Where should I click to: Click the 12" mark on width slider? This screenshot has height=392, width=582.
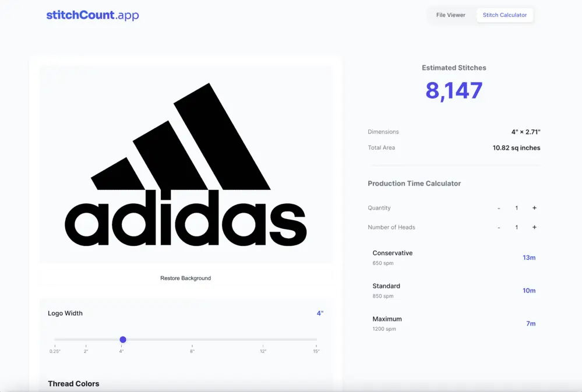tap(263, 340)
